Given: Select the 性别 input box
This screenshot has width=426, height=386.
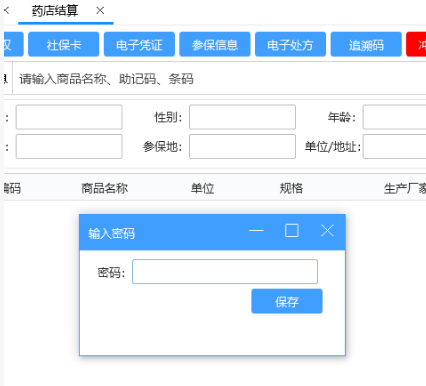Looking at the screenshot, I should [242, 117].
